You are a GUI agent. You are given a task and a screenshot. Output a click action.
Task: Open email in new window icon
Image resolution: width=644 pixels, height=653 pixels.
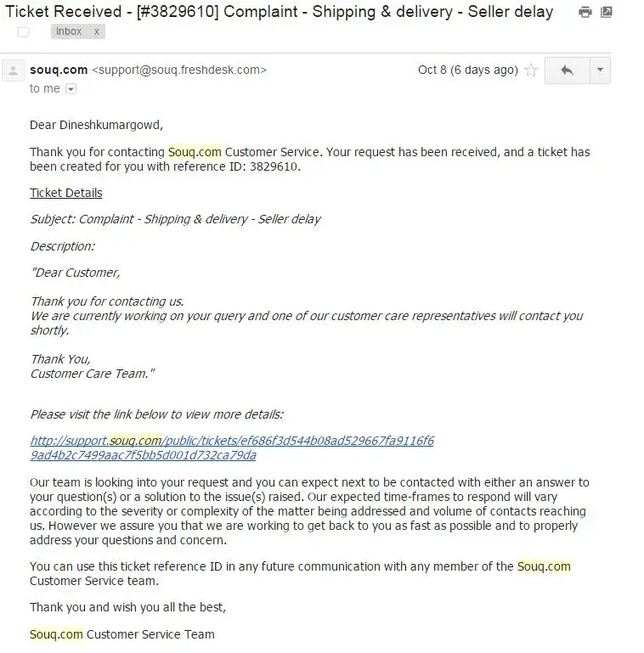point(607,13)
